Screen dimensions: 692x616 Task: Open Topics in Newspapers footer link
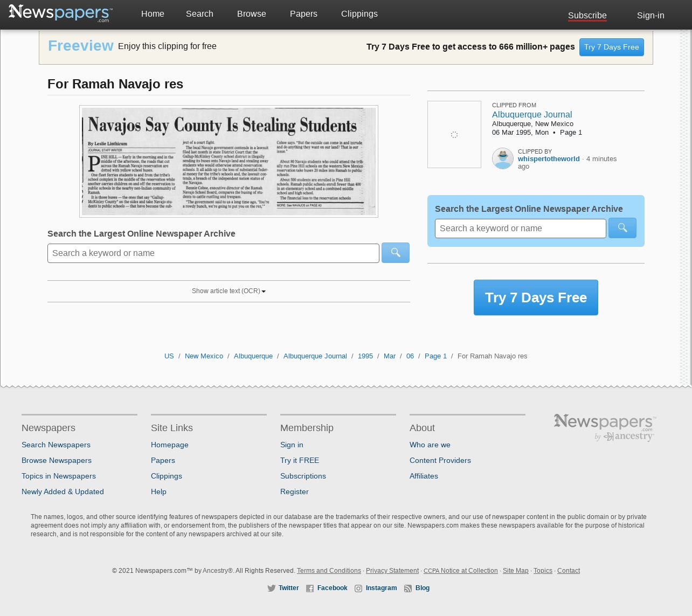coord(59,476)
